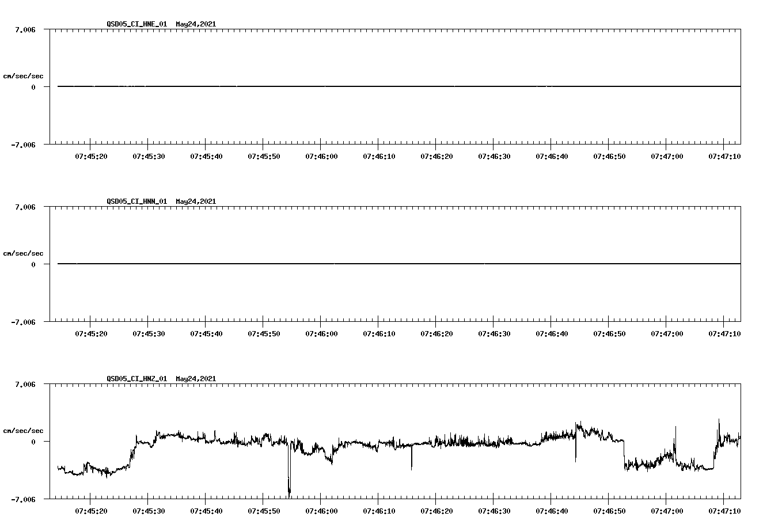Click the cm/sec/sec label on bottom panel
Image resolution: width=782 pixels, height=532 pixels.
[23, 430]
